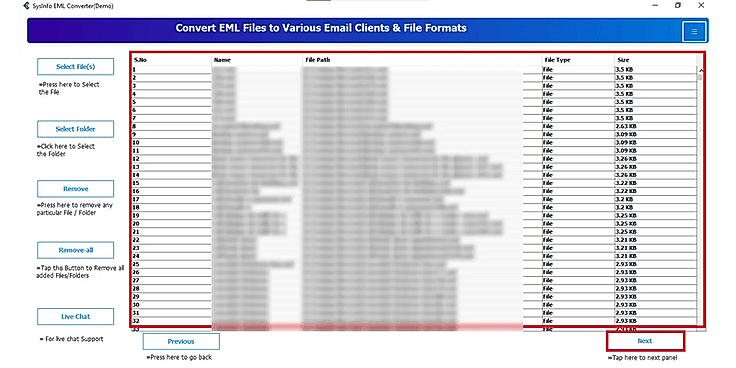Select S.No cell of row 25
Image resolution: width=736 pixels, height=368 pixels.
pos(171,264)
